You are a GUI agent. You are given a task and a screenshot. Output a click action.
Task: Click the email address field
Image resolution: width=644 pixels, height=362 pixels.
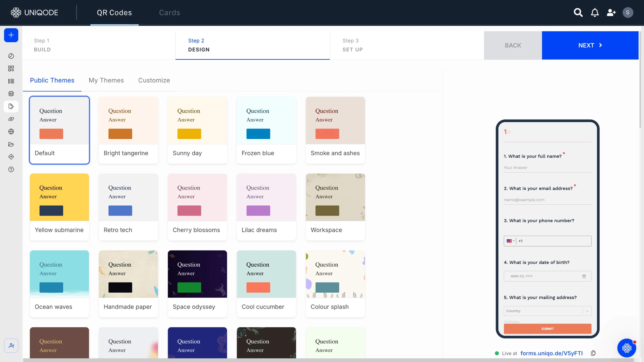(548, 200)
